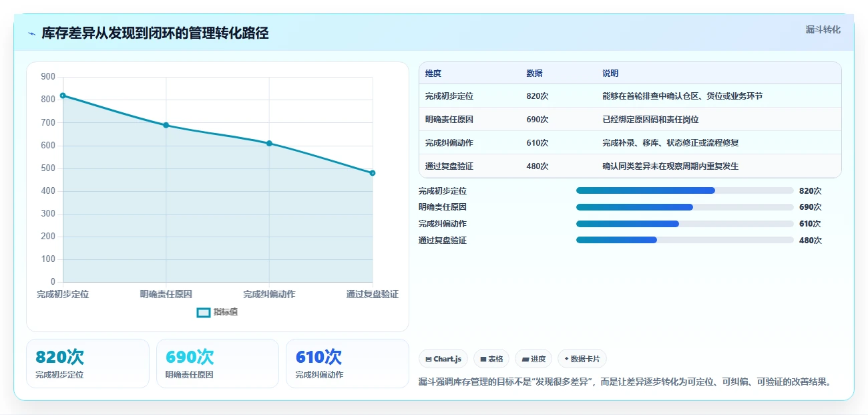Select the 表格 chip
Viewport: 868px width, 415px height.
pos(491,359)
